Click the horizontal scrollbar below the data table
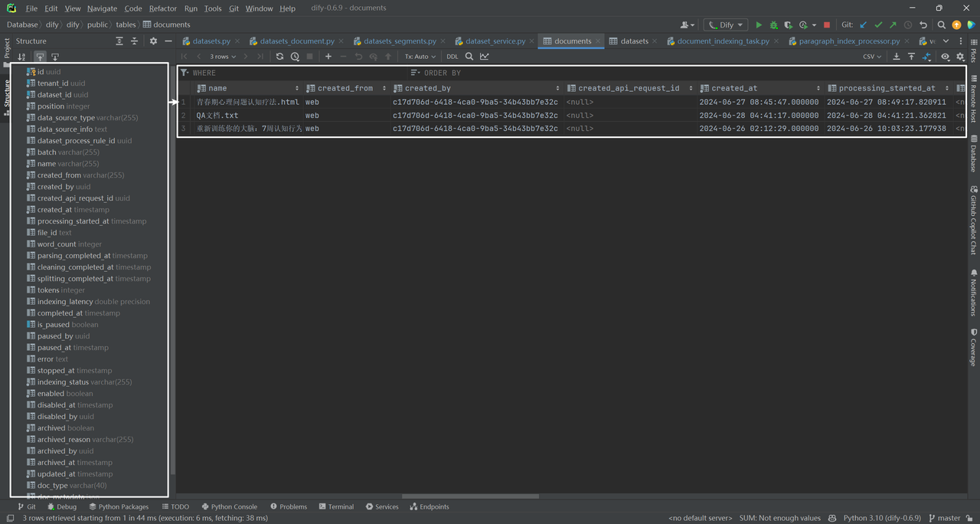 point(470,496)
